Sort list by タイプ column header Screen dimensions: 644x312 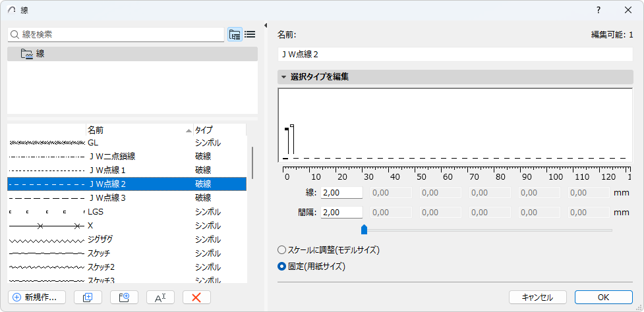pos(220,130)
